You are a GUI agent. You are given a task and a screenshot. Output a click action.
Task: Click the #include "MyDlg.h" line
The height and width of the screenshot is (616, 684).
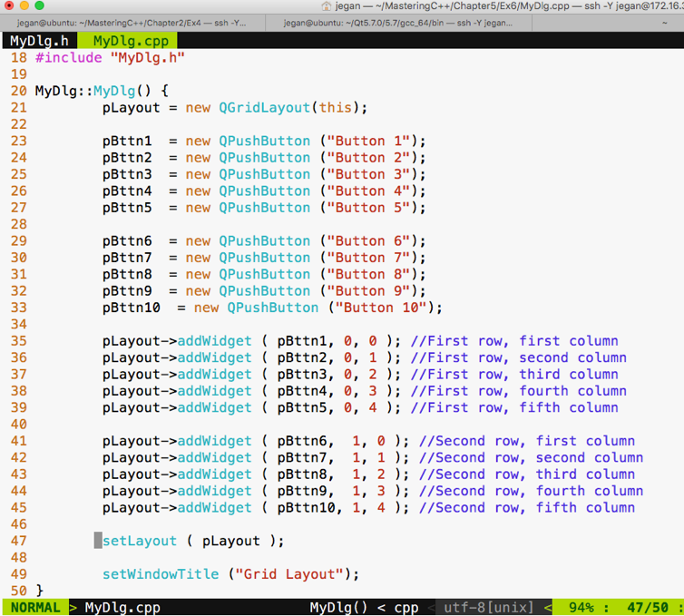click(110, 58)
